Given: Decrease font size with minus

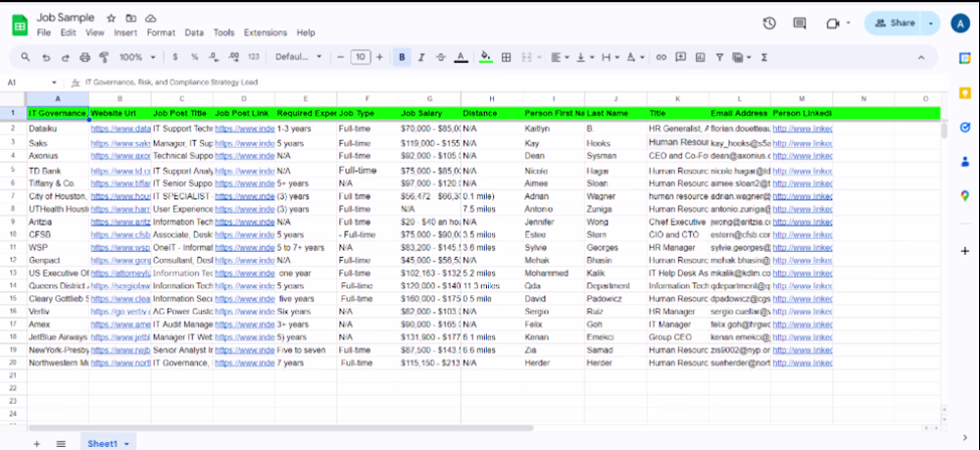Looking at the screenshot, I should 341,57.
